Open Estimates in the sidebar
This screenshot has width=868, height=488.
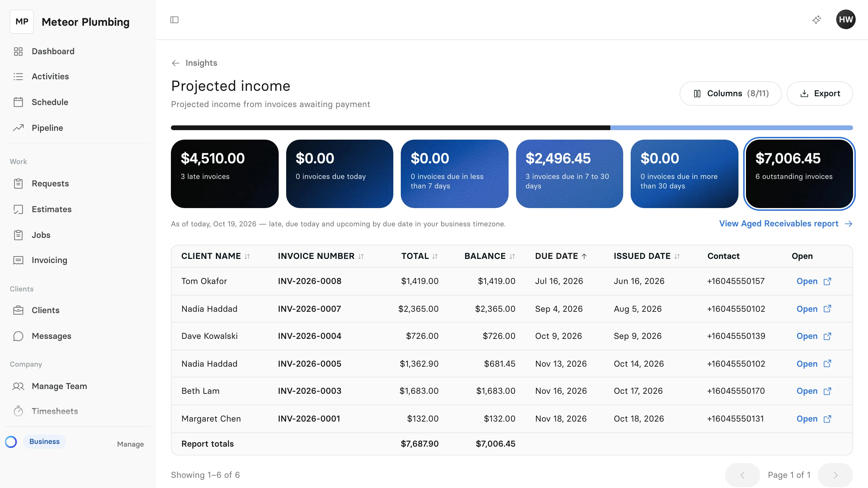tap(78, 209)
